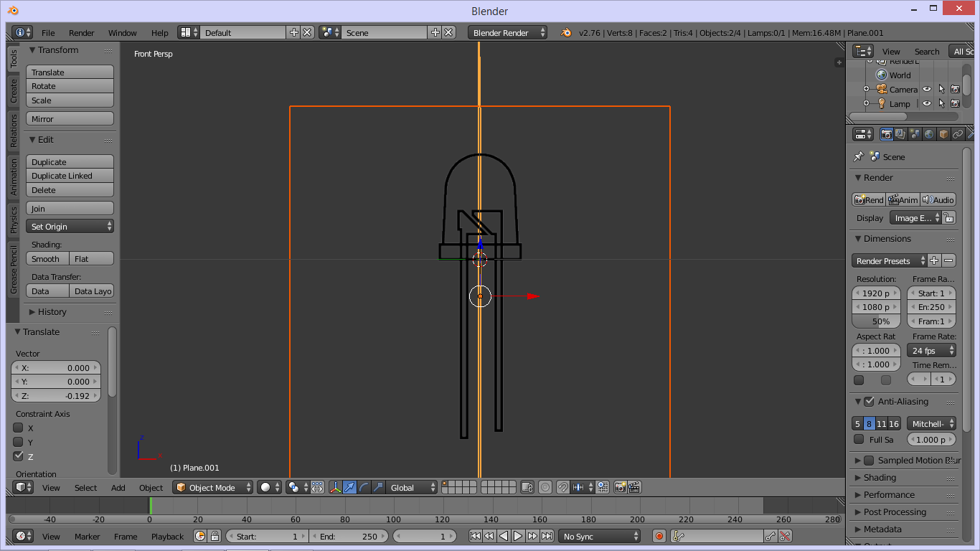Screen dimensions: 980x551
Task: Hide the Lamp with its eye icon
Action: point(927,103)
